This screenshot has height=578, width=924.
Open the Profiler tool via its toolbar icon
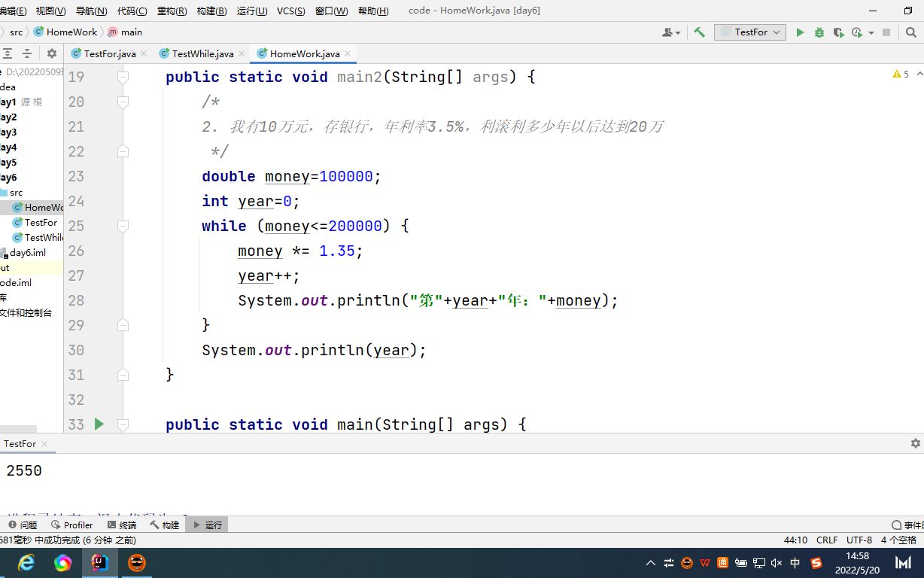[x=856, y=32]
